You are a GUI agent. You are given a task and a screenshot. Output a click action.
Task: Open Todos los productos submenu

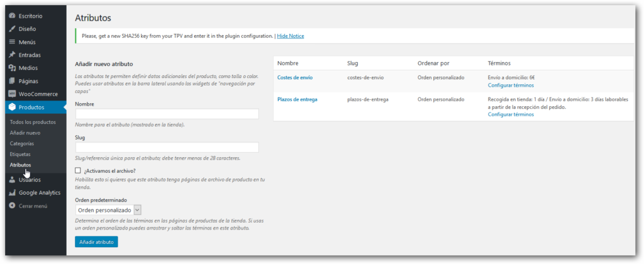click(33, 122)
